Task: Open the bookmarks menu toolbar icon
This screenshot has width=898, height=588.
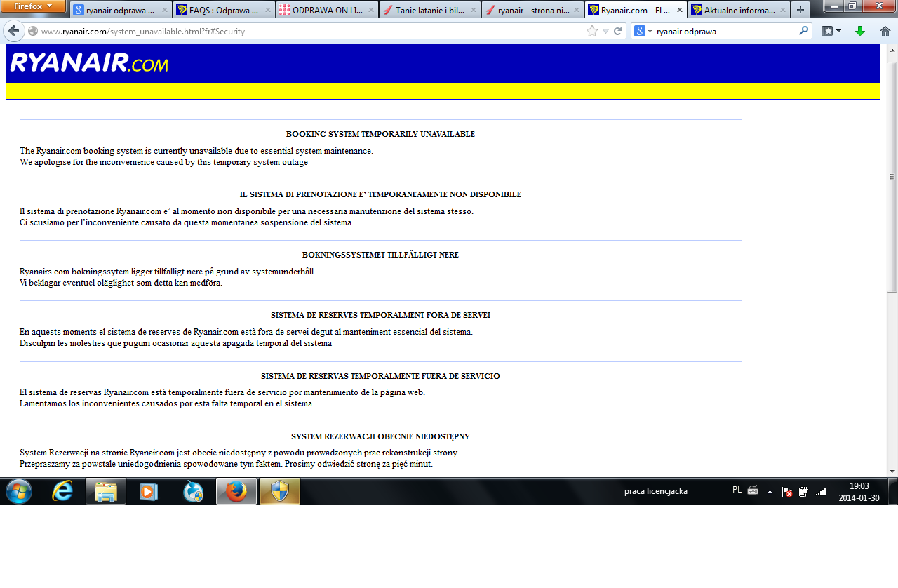Action: coord(831,31)
